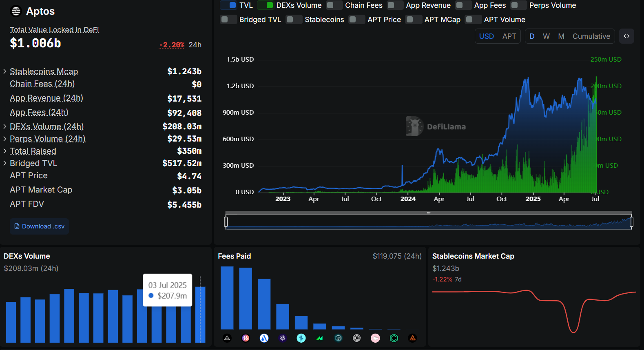This screenshot has height=350, width=644.
Task: Click the App Fees (24h) label
Action: tap(39, 112)
